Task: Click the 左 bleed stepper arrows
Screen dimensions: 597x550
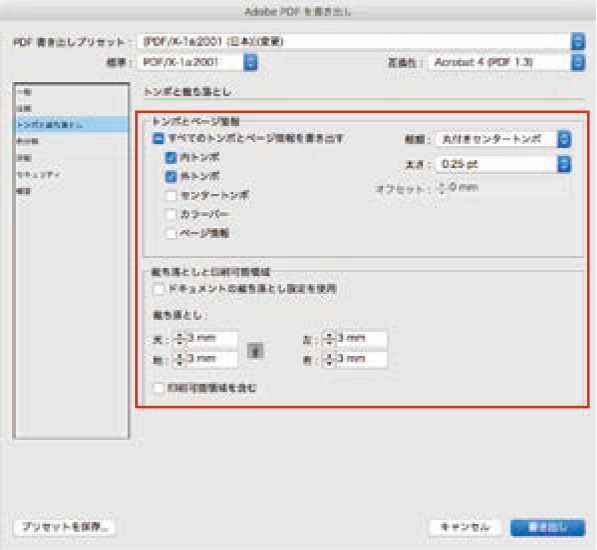Action: click(x=329, y=338)
